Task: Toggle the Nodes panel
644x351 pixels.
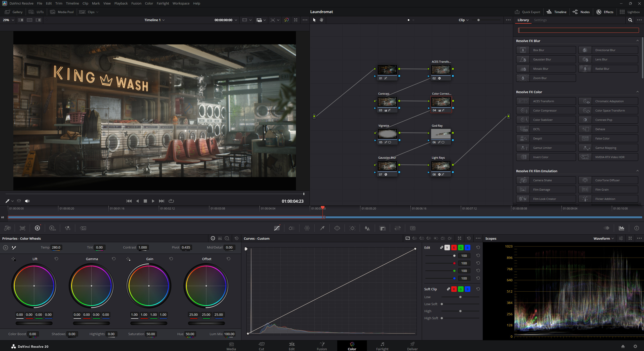Action: pos(581,12)
